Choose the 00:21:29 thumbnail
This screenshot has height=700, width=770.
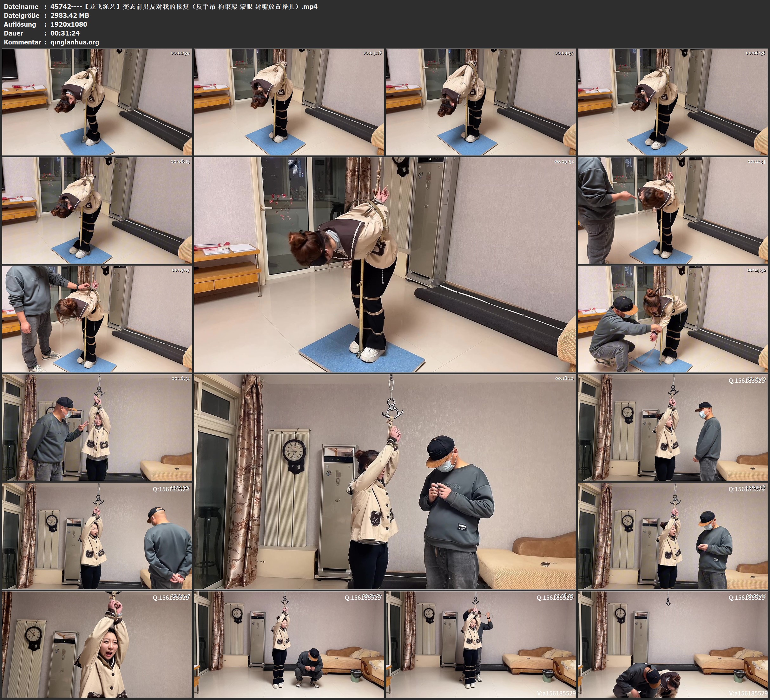[x=97, y=536]
